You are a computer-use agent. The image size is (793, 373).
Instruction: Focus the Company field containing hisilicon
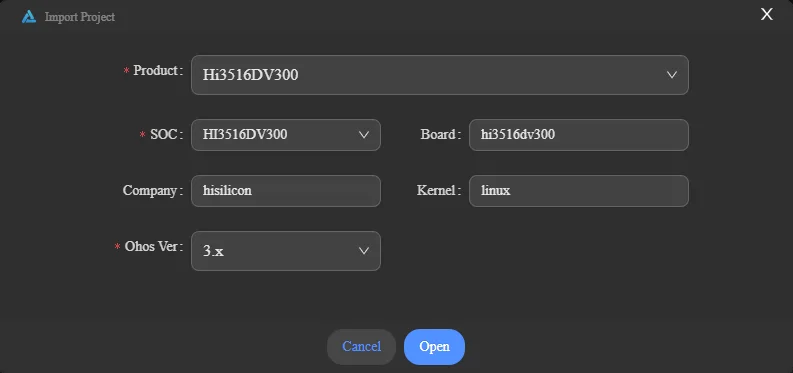coord(286,191)
